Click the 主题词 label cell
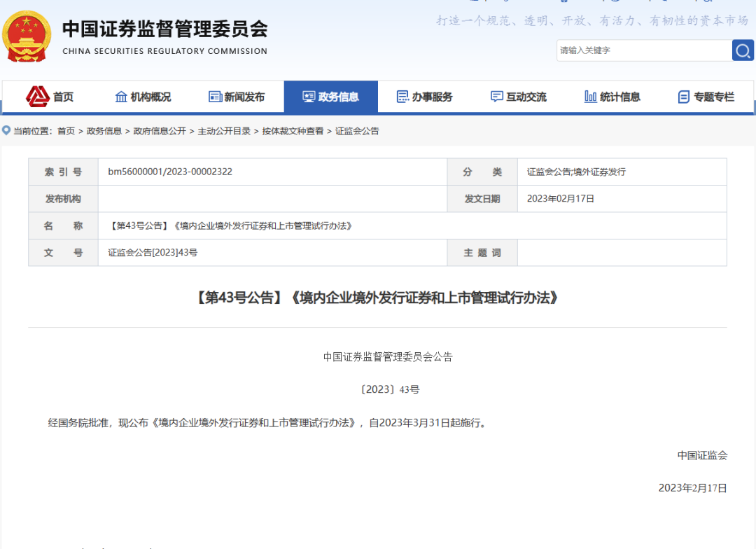Image resolution: width=756 pixels, height=549 pixels. (x=482, y=253)
